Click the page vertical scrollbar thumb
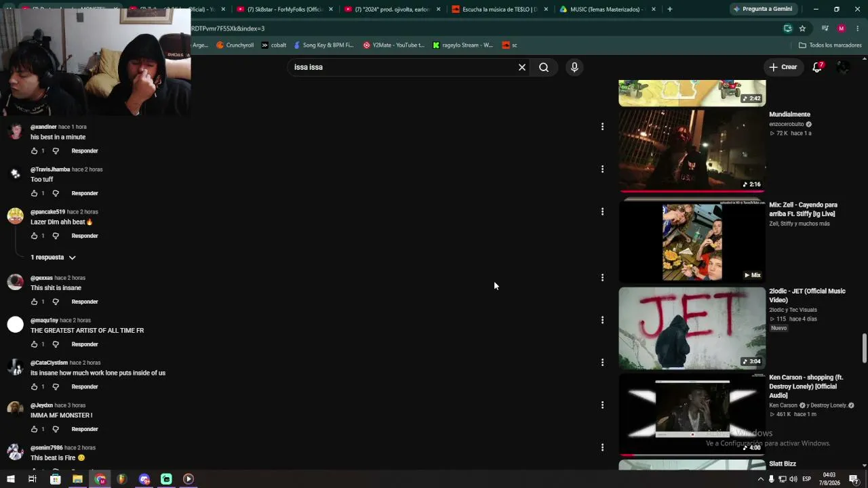The image size is (868, 488). (864, 348)
